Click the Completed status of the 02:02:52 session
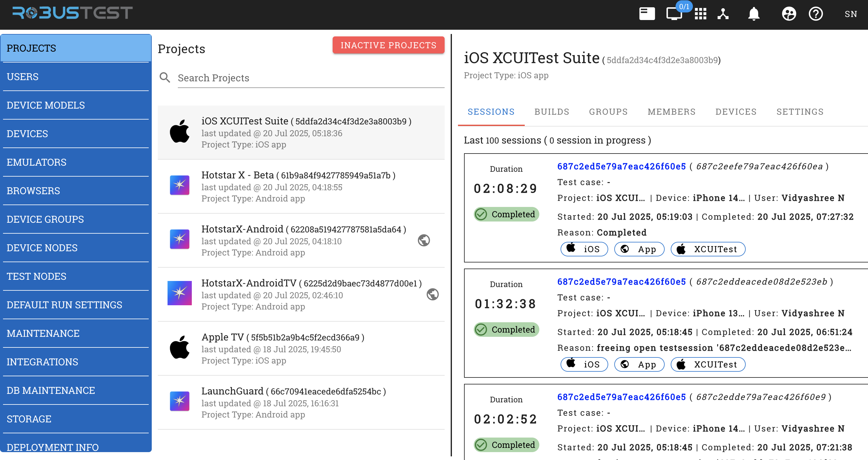Screen dimensions: 868x460 point(506,445)
